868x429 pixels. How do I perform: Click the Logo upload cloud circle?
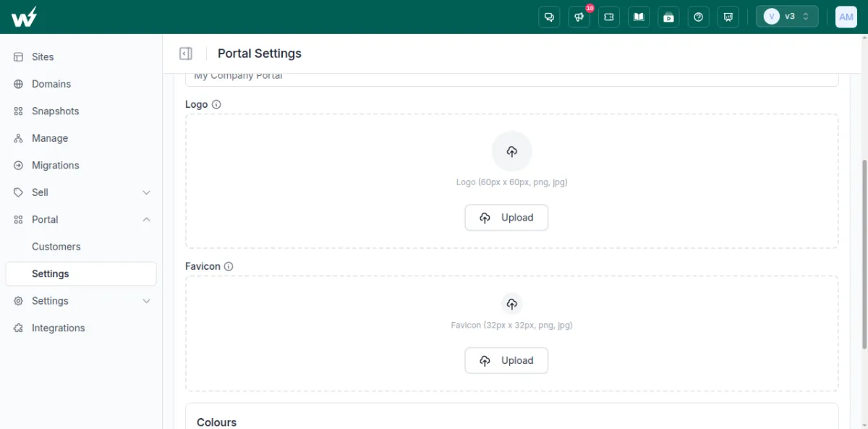tap(512, 151)
